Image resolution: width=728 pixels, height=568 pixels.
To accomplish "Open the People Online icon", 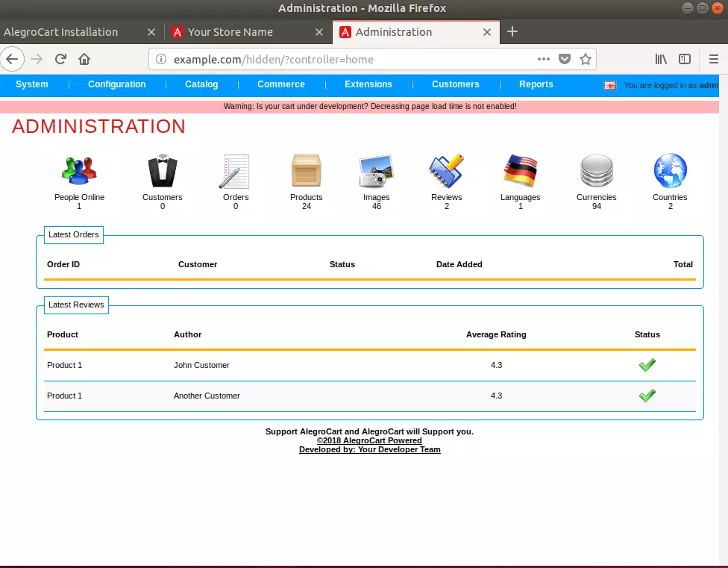I will pyautogui.click(x=79, y=171).
